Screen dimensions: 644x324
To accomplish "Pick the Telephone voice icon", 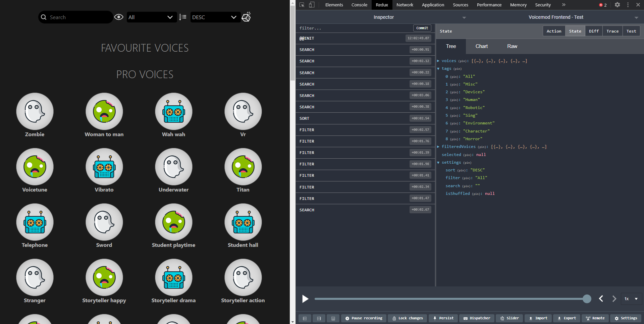I will click(x=35, y=222).
